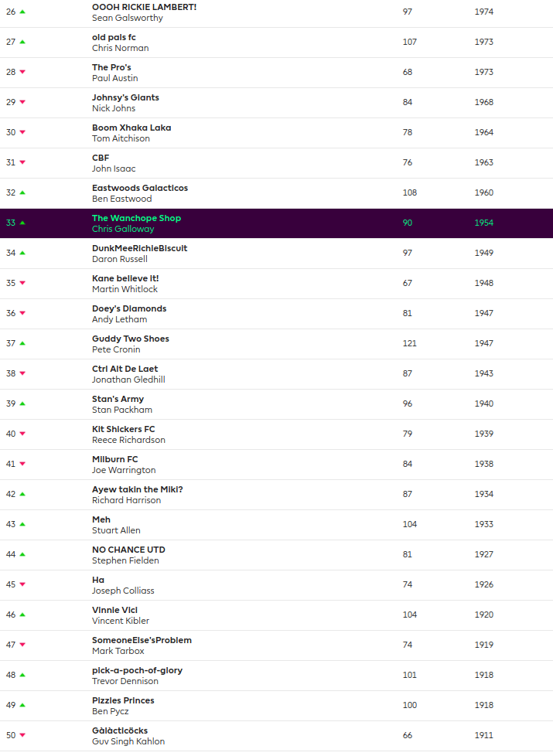The width and height of the screenshot is (553, 756).
Task: Click red down arrow beside rank 28
Action: coord(22,72)
